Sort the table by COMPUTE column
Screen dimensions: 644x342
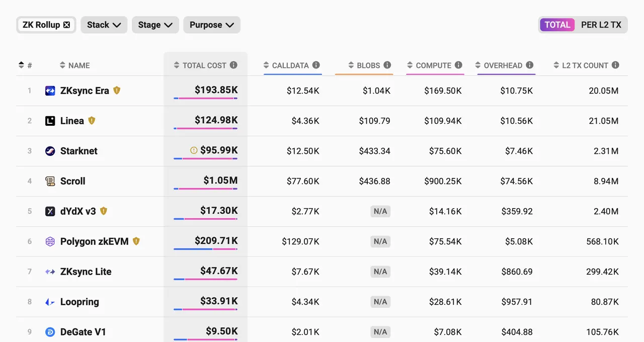click(434, 65)
